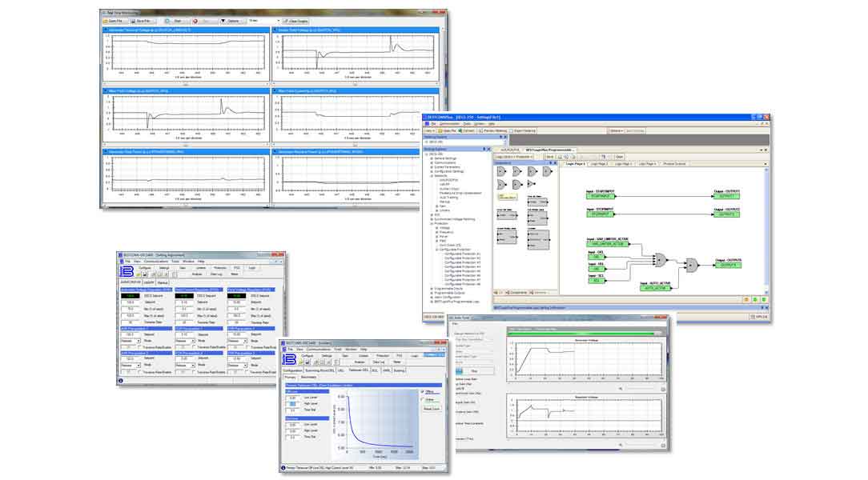This screenshot has width=868, height=480.
Task: Open the Communications menu in Limiters window
Action: (x=319, y=350)
